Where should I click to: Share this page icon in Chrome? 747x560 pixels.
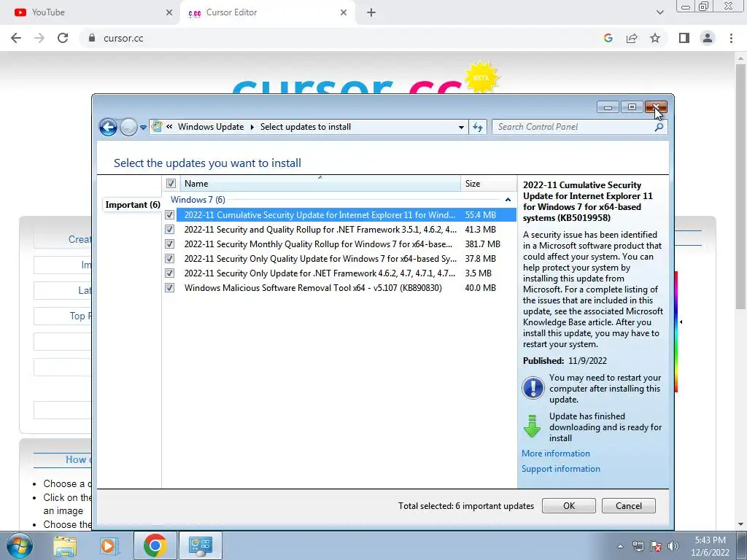pos(632,38)
